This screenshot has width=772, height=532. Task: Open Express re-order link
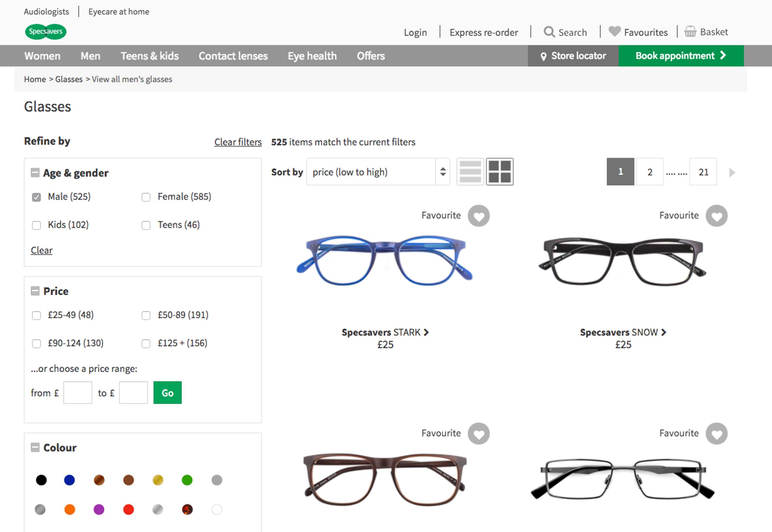484,32
